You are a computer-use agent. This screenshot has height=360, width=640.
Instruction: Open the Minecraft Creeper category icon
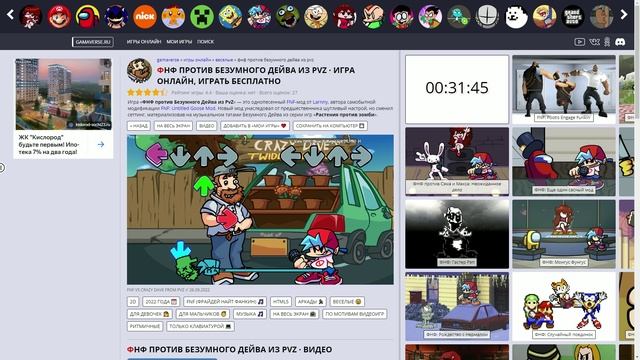click(202, 17)
